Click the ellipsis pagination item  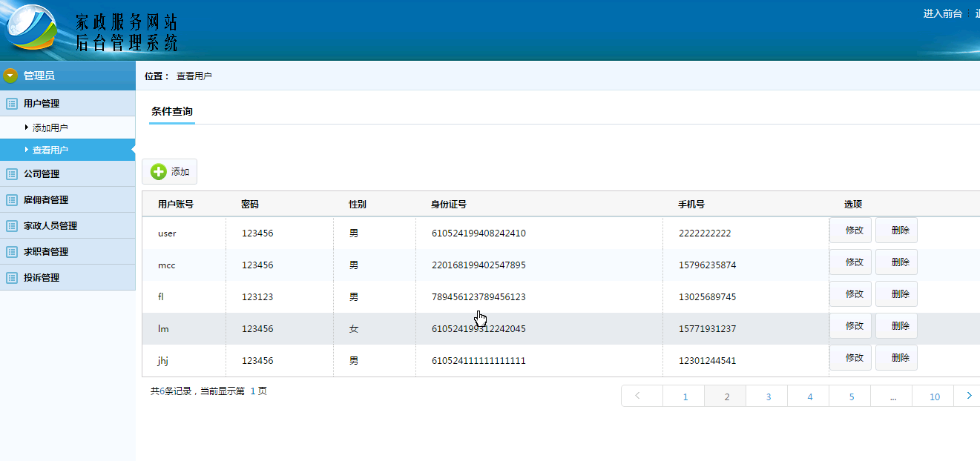pyautogui.click(x=892, y=396)
